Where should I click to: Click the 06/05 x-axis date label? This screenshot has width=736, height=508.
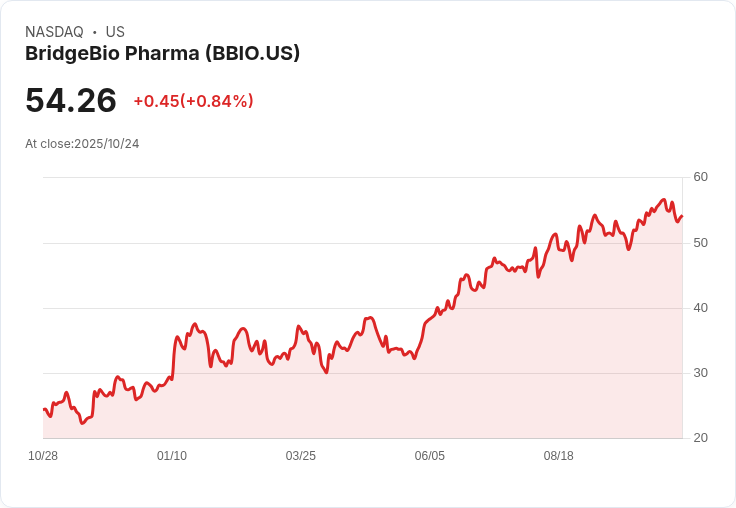[x=429, y=456]
